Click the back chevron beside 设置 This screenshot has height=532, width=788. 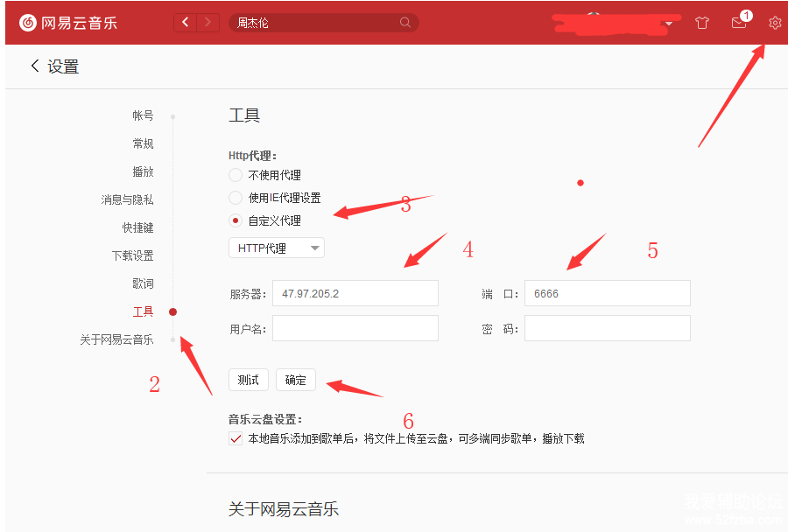click(x=35, y=66)
